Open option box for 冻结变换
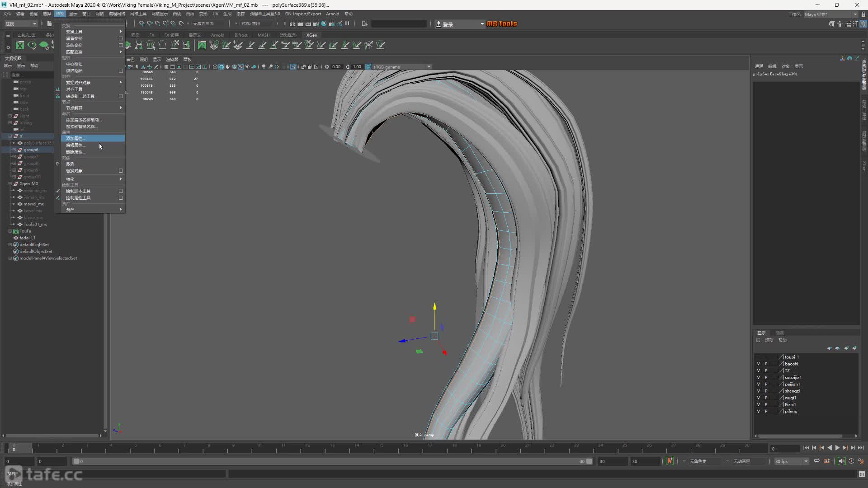The height and width of the screenshot is (488, 868). 121,45
